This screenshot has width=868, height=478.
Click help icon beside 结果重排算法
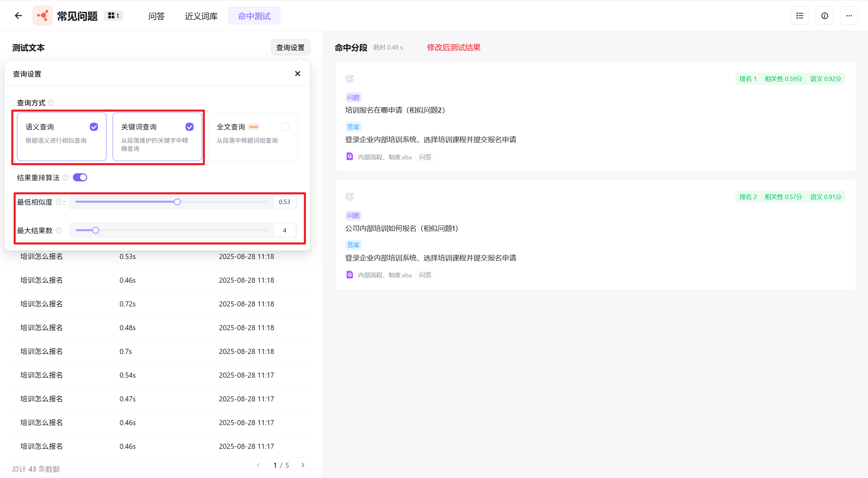point(65,178)
